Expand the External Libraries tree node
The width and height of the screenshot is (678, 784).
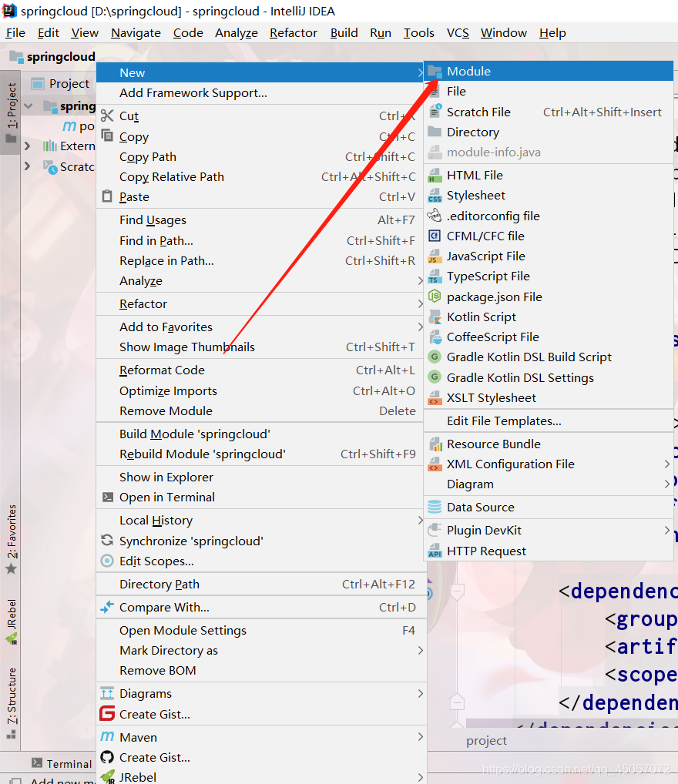pos(28,146)
